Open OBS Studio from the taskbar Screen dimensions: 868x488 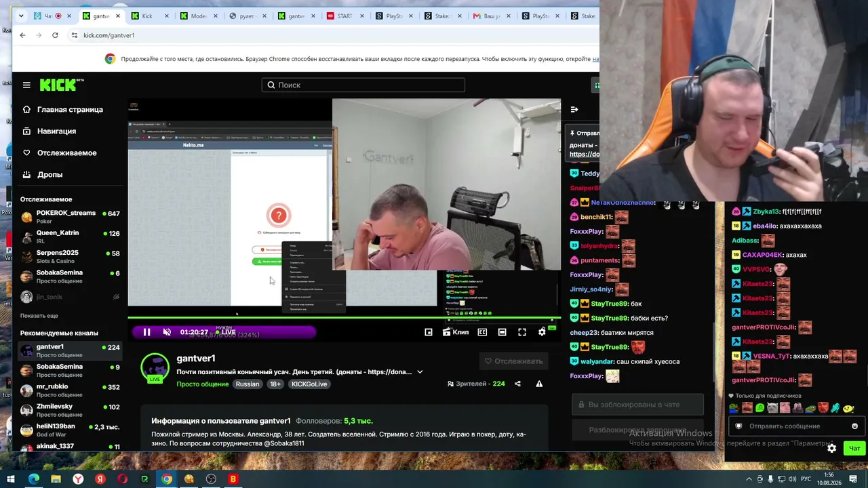[x=211, y=479]
